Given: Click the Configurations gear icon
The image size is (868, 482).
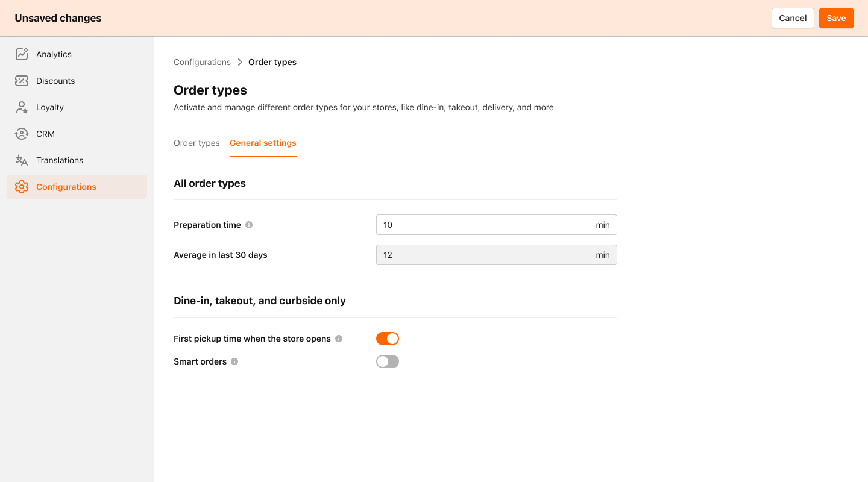Looking at the screenshot, I should pyautogui.click(x=22, y=187).
